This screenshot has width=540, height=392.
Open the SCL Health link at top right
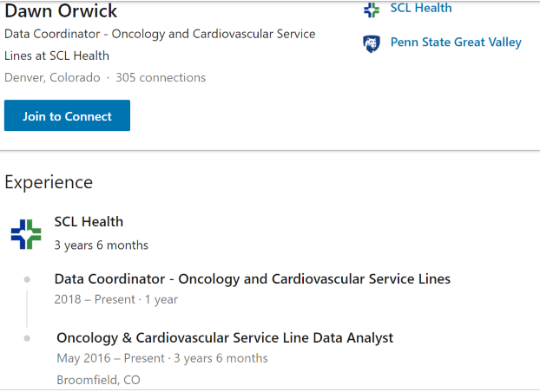(421, 8)
